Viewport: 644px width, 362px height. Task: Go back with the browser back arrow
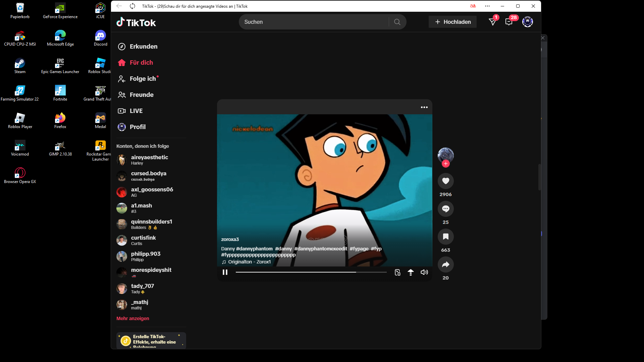point(119,6)
